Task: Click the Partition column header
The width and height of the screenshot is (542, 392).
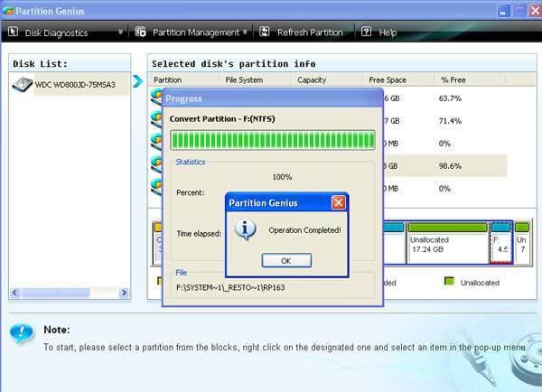Action: (x=183, y=79)
